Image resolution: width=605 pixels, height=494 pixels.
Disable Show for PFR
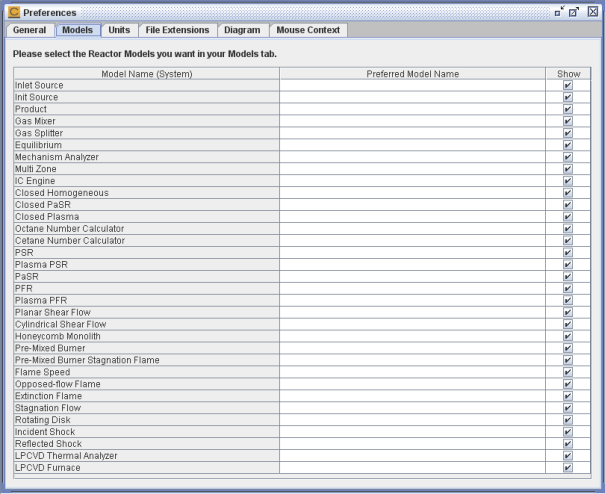pos(568,289)
